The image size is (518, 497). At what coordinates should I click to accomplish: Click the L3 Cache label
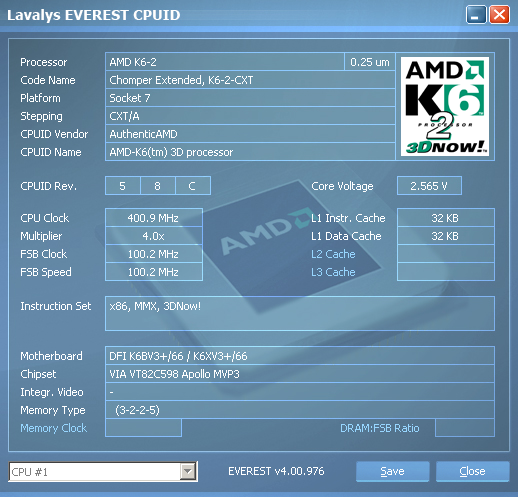tap(333, 272)
